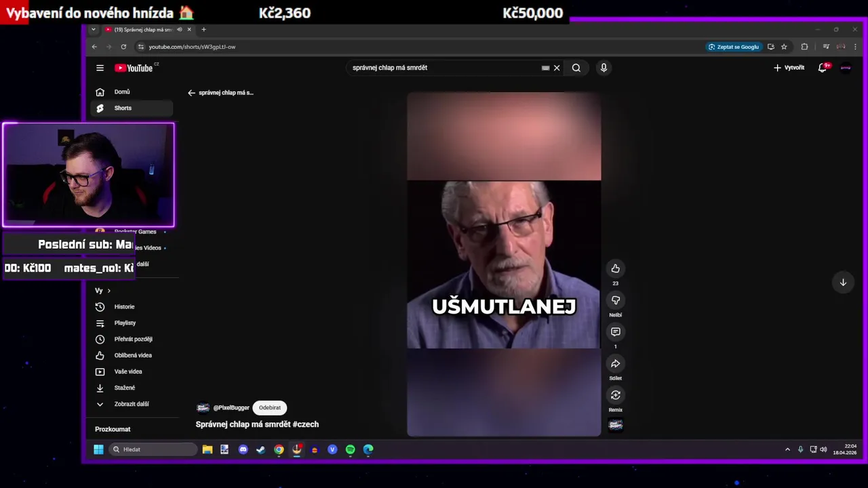Reload the current page
The width and height of the screenshot is (868, 488).
tap(123, 47)
